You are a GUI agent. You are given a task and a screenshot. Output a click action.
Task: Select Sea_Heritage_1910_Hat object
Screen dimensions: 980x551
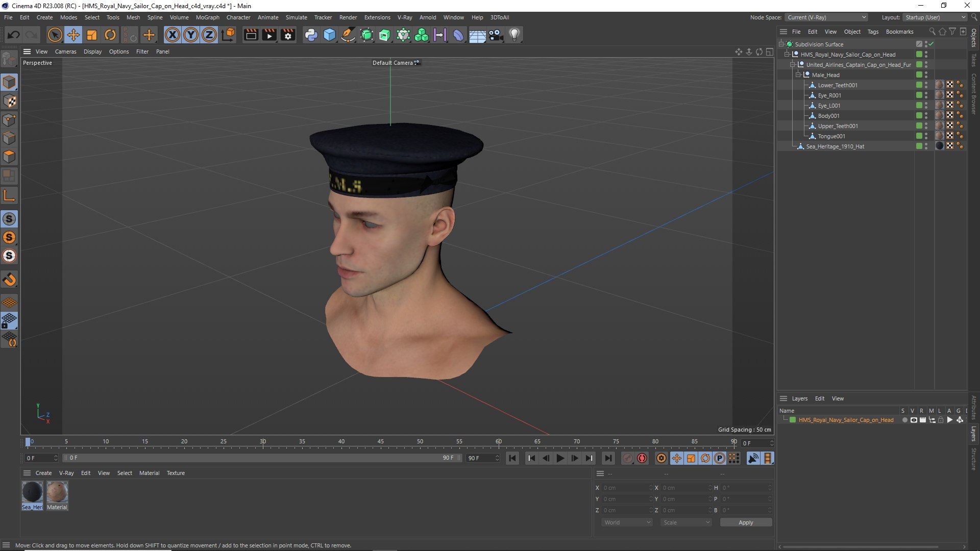(x=835, y=146)
